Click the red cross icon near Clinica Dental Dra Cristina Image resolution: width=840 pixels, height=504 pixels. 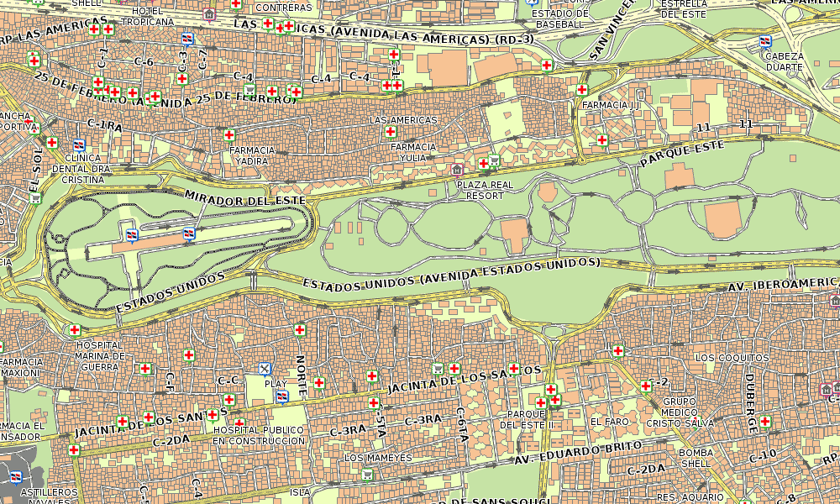click(52, 142)
